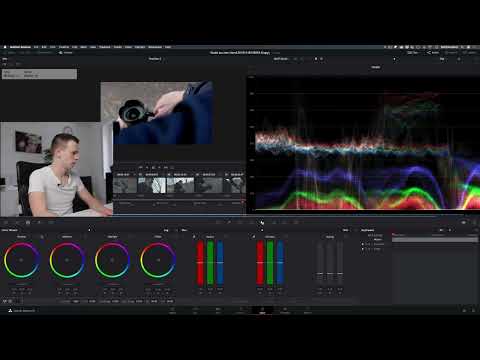Click the Lift master wheel slider
The image size is (480, 360).
21,284
